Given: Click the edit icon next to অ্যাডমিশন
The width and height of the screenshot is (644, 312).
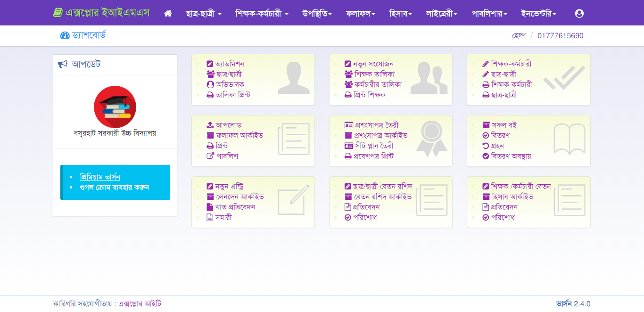Looking at the screenshot, I should (210, 64).
